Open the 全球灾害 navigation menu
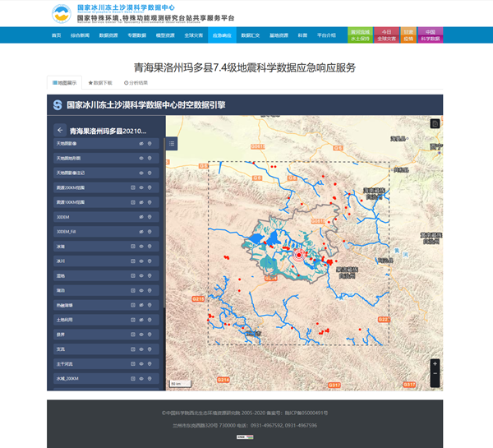The image size is (493, 448). click(x=194, y=36)
